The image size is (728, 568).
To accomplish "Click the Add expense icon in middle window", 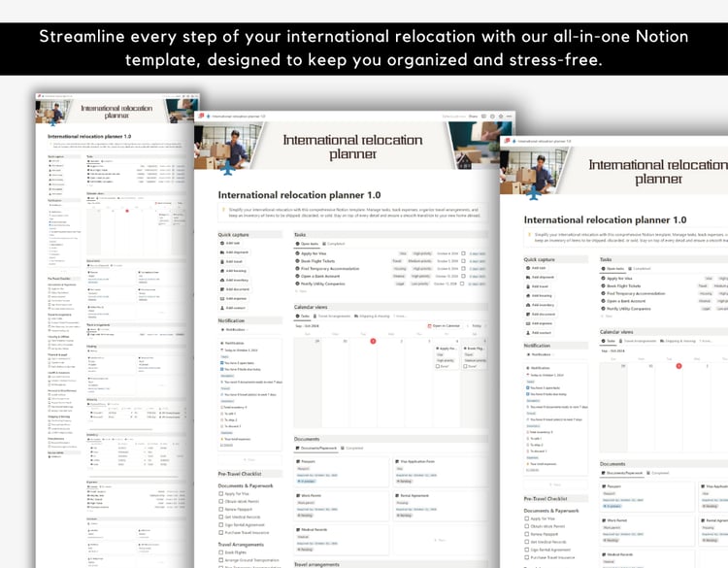I will [x=222, y=299].
